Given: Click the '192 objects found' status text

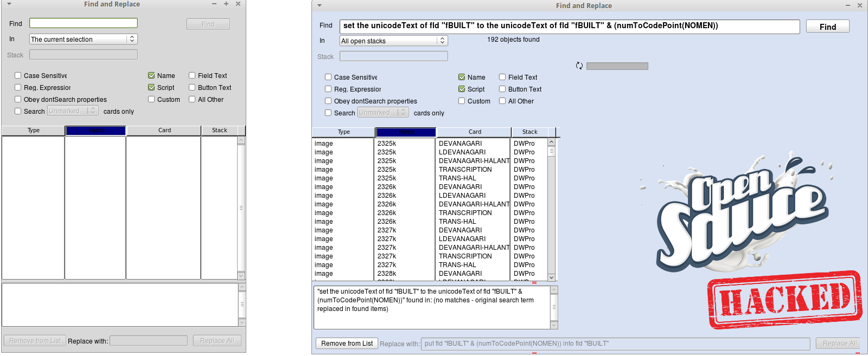Looking at the screenshot, I should pyautogui.click(x=513, y=40).
